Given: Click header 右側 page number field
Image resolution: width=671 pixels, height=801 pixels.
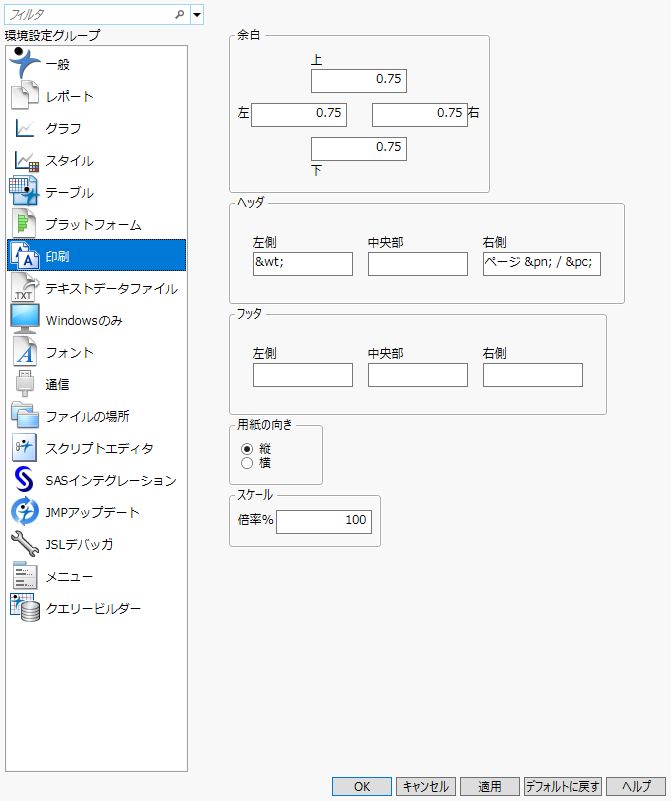Looking at the screenshot, I should 542,264.
